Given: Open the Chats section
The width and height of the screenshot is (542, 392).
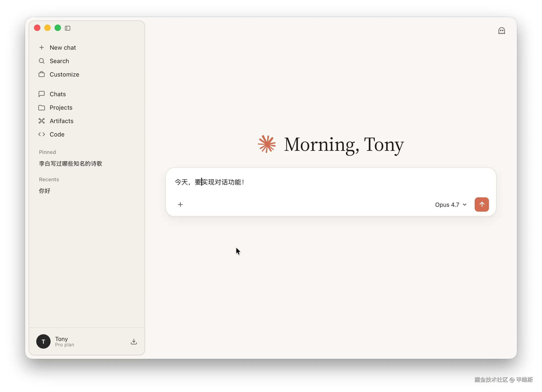Looking at the screenshot, I should (58, 94).
